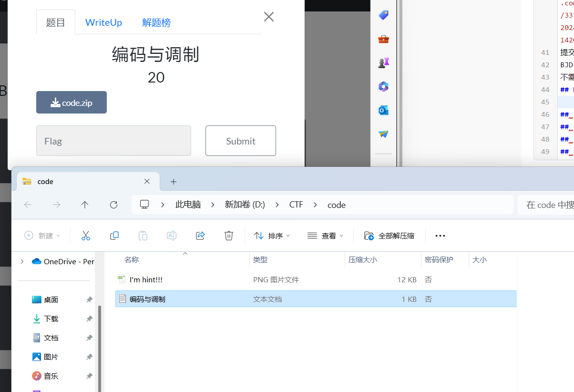
Task: Go forward with the Explorer forward arrow
Action: pos(56,205)
